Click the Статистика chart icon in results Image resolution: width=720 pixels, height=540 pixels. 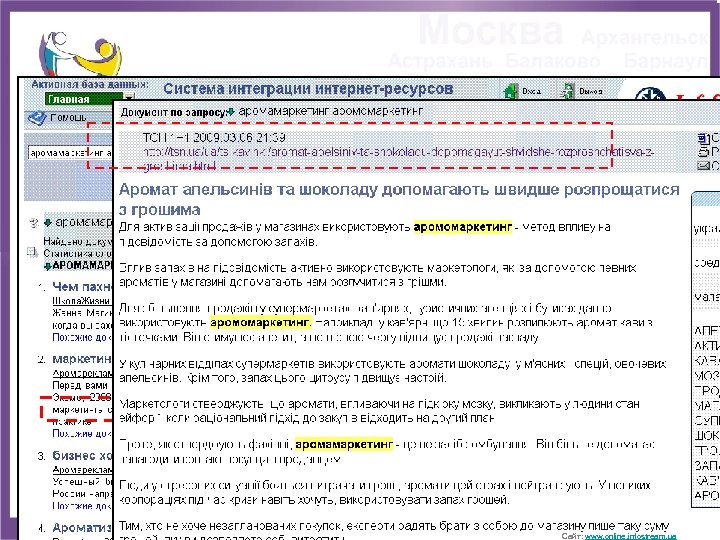pyautogui.click(x=32, y=252)
